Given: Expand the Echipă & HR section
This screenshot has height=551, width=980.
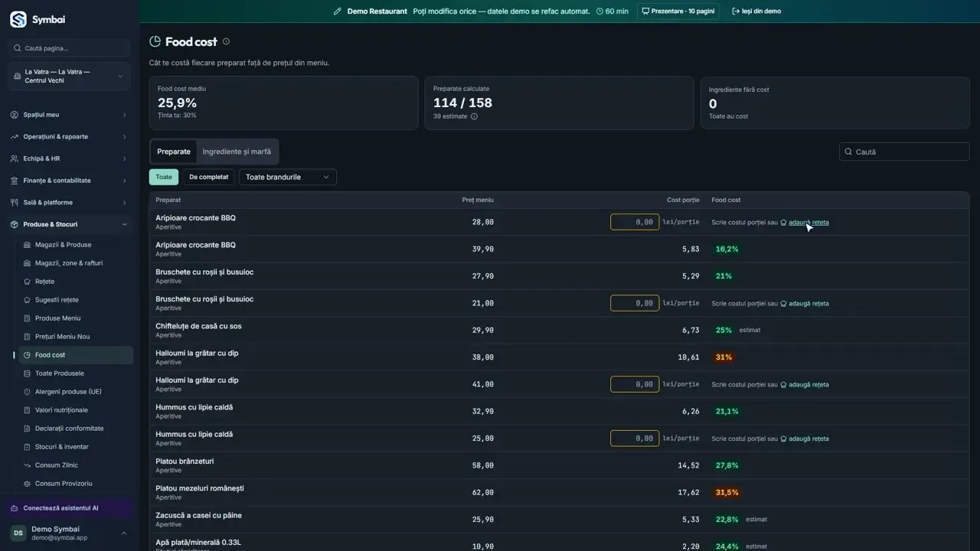Looking at the screenshot, I should pyautogui.click(x=69, y=158).
